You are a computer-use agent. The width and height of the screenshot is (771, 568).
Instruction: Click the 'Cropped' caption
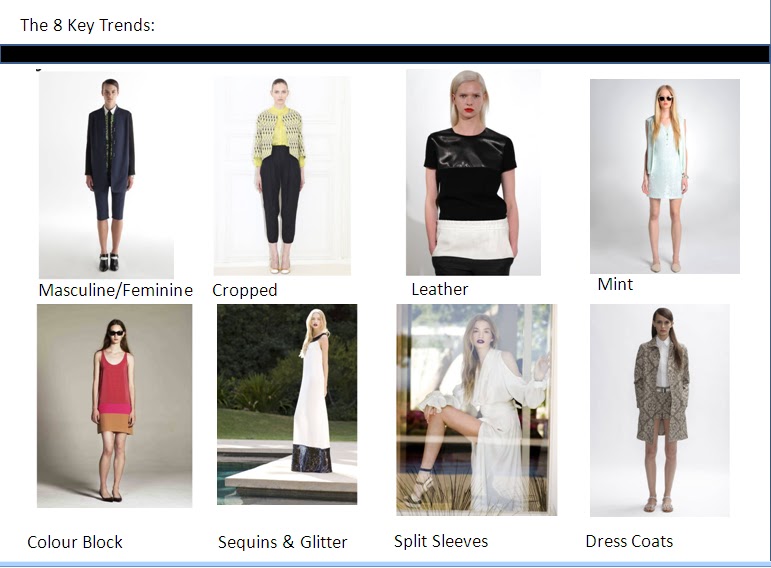point(244,290)
